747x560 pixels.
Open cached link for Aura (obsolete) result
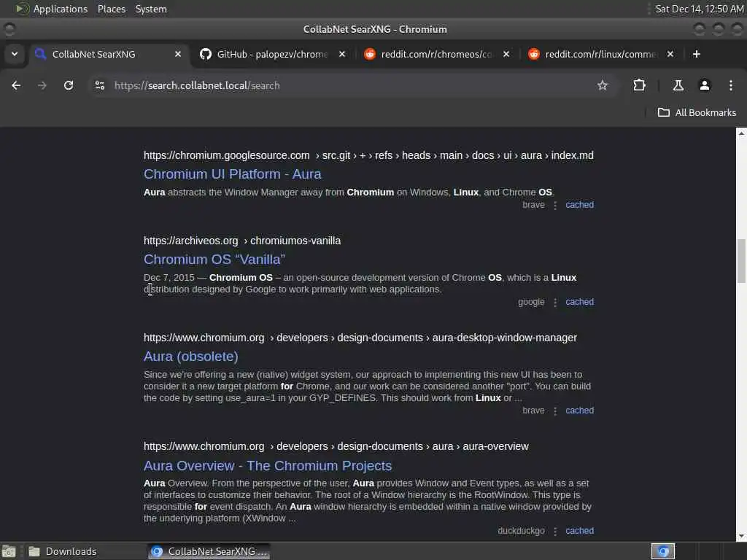point(579,411)
